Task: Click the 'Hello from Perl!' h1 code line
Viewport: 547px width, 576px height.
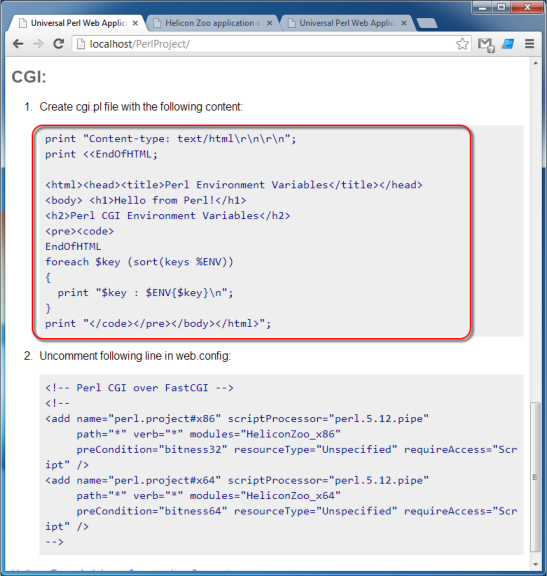Action: [146, 200]
